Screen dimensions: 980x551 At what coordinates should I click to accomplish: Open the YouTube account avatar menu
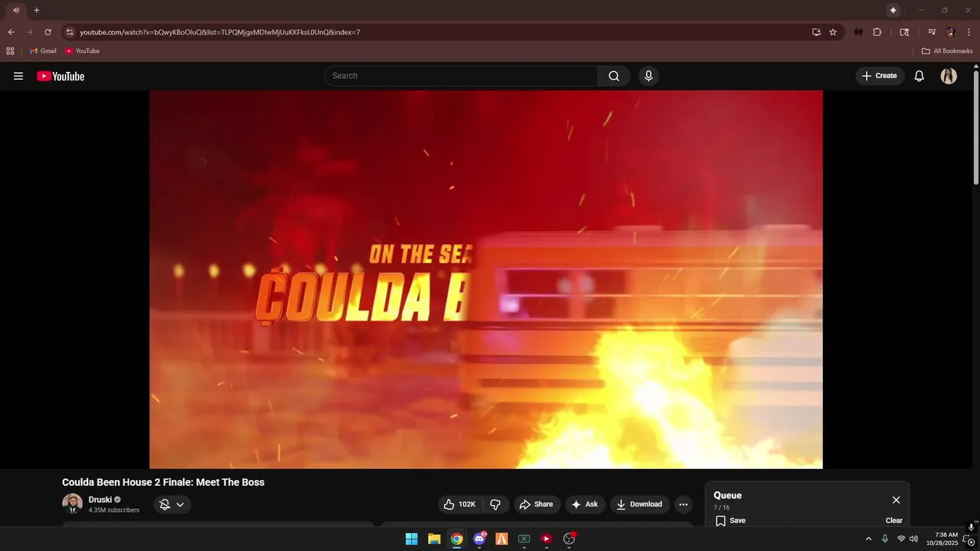click(949, 76)
